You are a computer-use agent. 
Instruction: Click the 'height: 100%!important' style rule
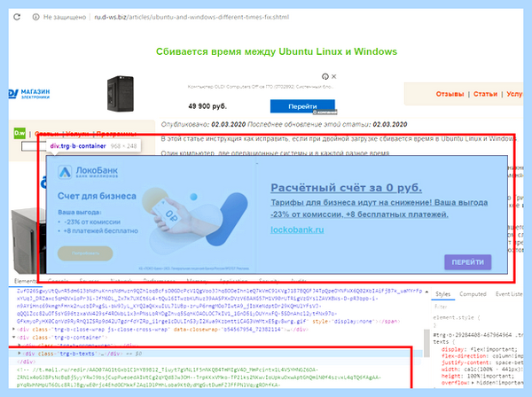(x=478, y=376)
